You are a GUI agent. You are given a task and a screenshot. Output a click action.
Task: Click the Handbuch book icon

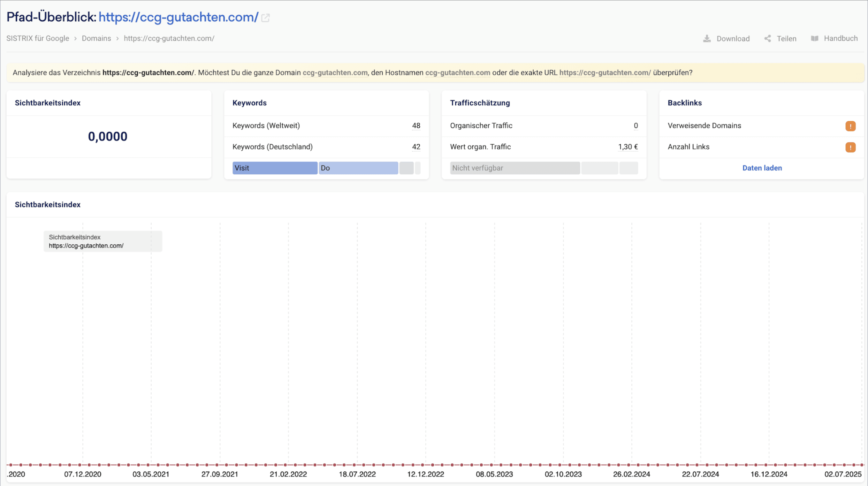click(814, 38)
